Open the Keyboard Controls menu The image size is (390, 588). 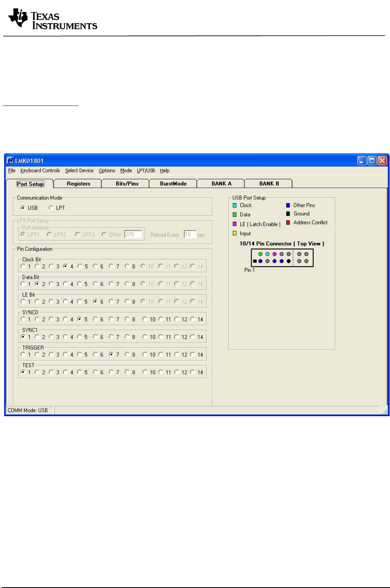click(40, 171)
